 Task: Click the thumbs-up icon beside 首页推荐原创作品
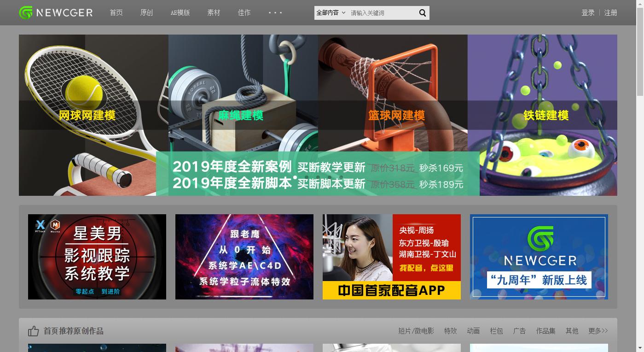33,330
